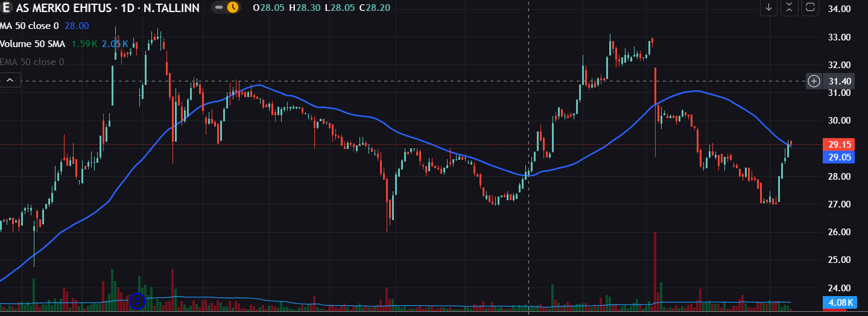Click the tallest red volume bar
The width and height of the screenshot is (868, 316).
tap(655, 271)
